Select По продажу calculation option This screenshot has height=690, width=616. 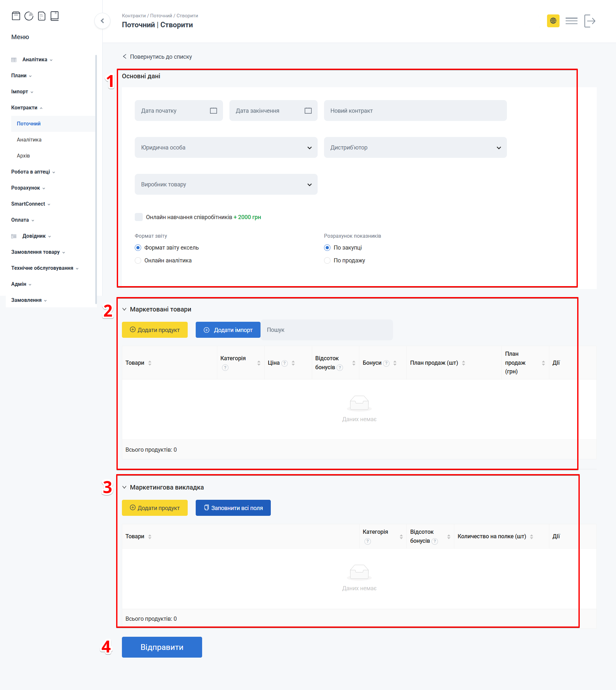coord(327,260)
